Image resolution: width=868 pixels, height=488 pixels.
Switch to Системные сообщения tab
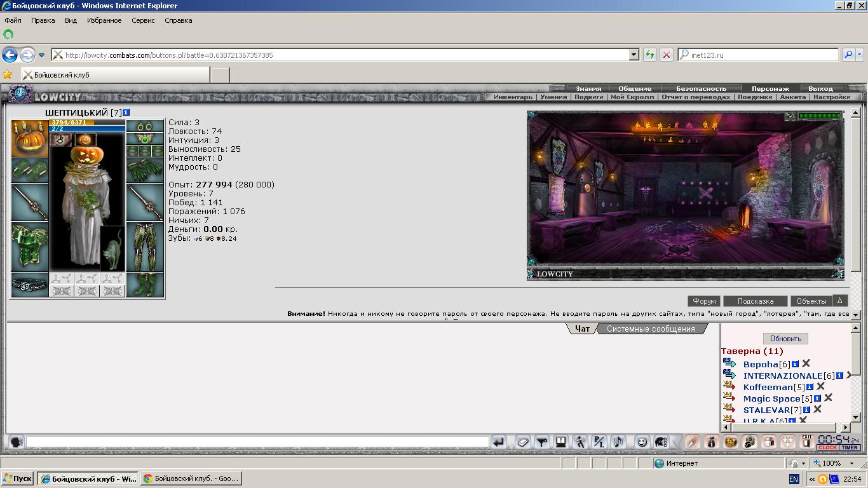point(651,329)
